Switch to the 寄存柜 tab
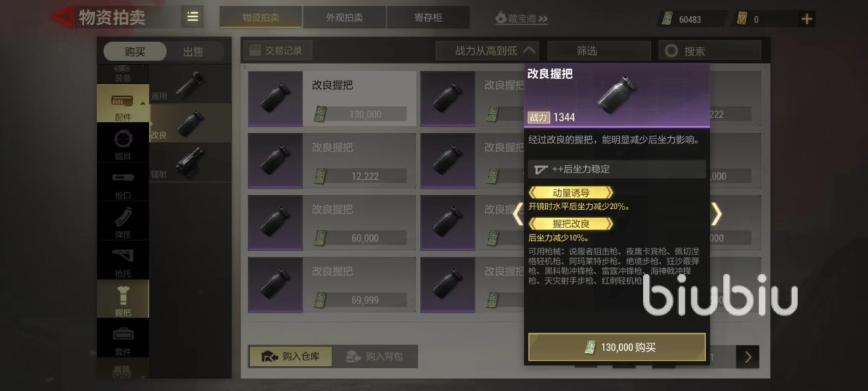This screenshot has height=391, width=868. pos(428,18)
